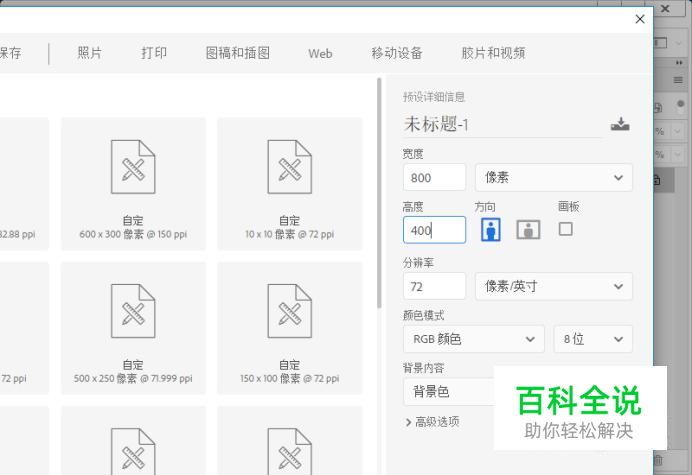Click the resolution field showing 72

pos(434,287)
